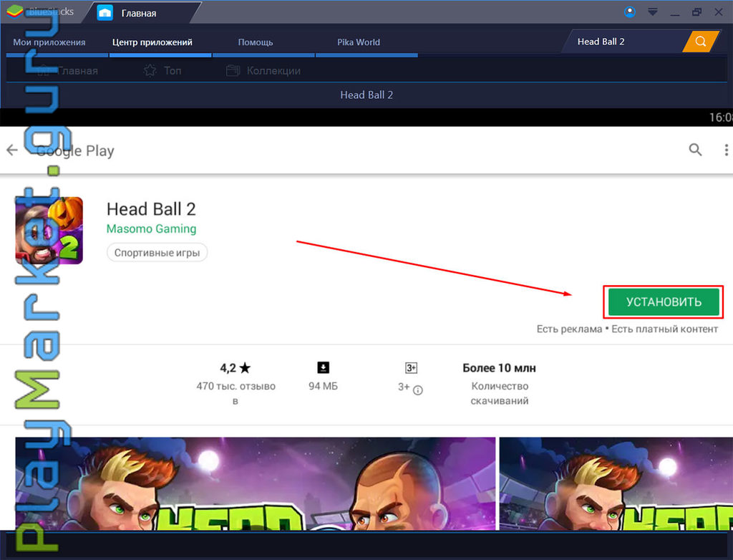Select the Главная window tab
The height and width of the screenshot is (560, 733).
click(139, 13)
